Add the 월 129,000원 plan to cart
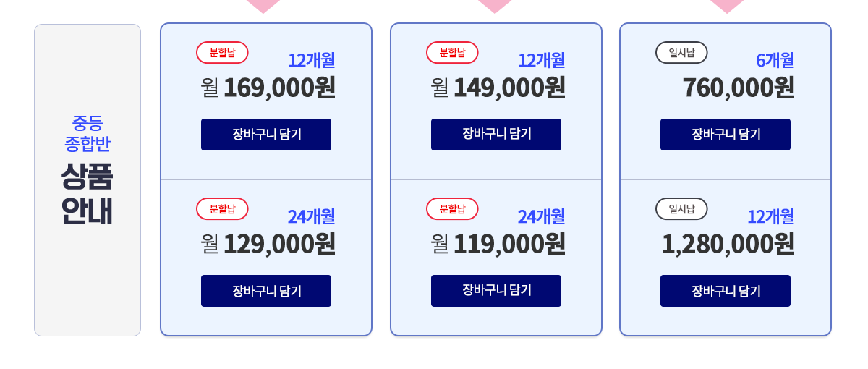868x369 pixels. [266, 291]
